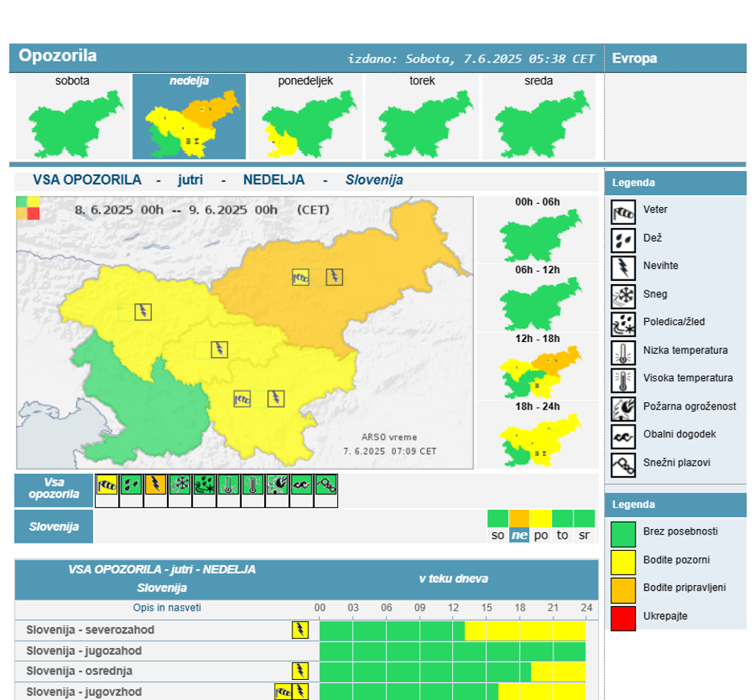Select the snow warning filter icon
The image size is (755, 700).
pyautogui.click(x=180, y=485)
